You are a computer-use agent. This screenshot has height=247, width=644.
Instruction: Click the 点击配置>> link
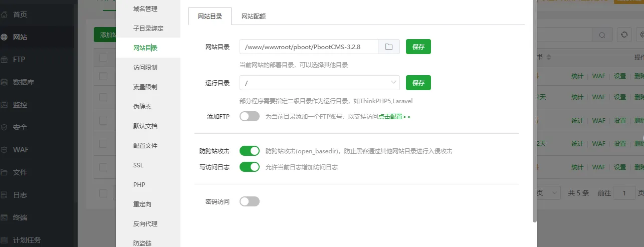394,117
